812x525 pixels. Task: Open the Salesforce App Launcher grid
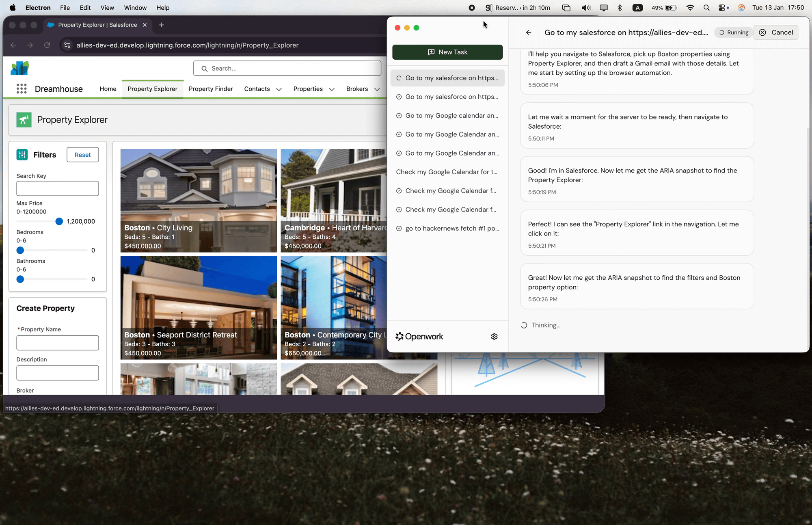click(22, 89)
